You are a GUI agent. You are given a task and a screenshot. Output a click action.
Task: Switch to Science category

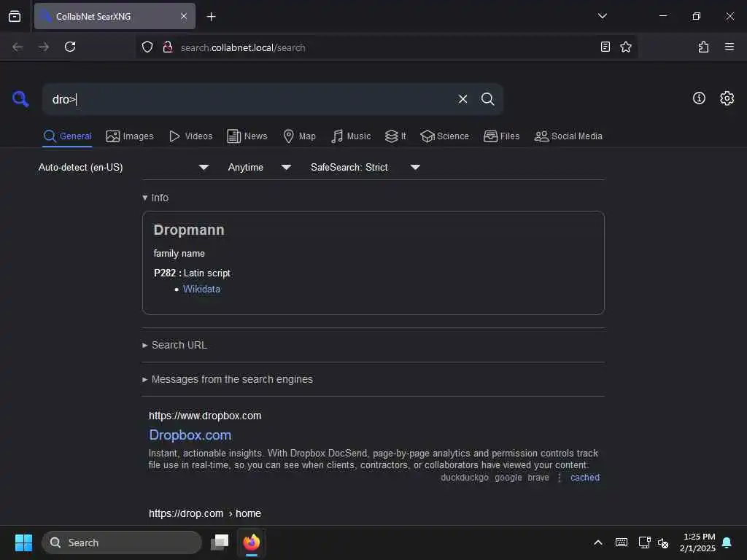[444, 136]
